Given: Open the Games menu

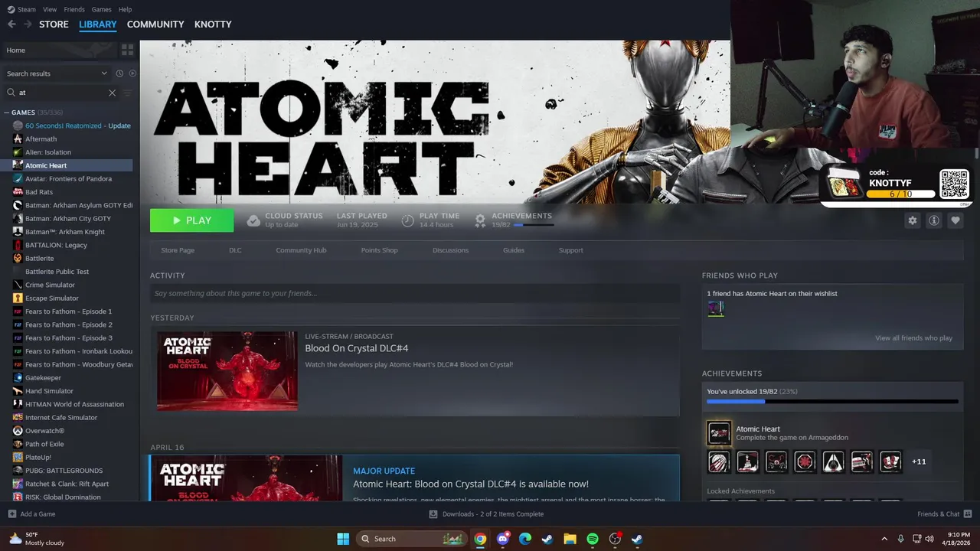Looking at the screenshot, I should point(101,9).
